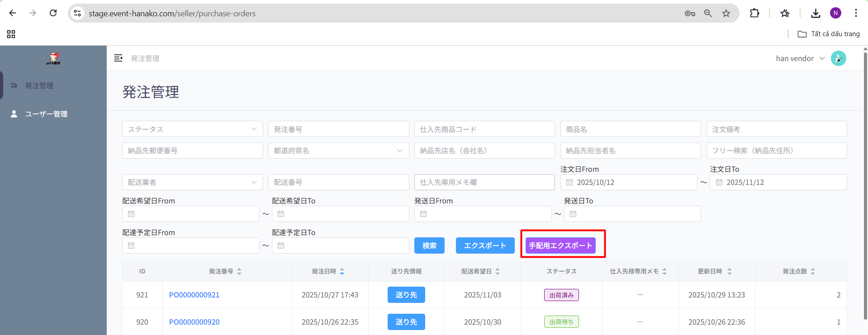Click the browser reload page icon
This screenshot has width=868, height=335.
pos(53,13)
